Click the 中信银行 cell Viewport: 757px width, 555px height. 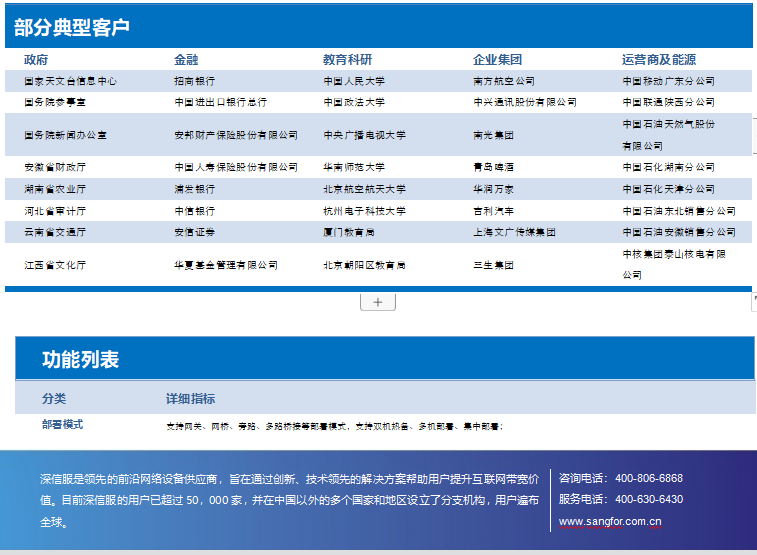pyautogui.click(x=195, y=211)
